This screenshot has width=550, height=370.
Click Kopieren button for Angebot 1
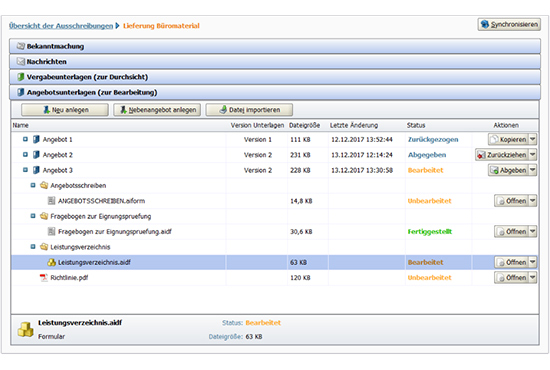508,139
